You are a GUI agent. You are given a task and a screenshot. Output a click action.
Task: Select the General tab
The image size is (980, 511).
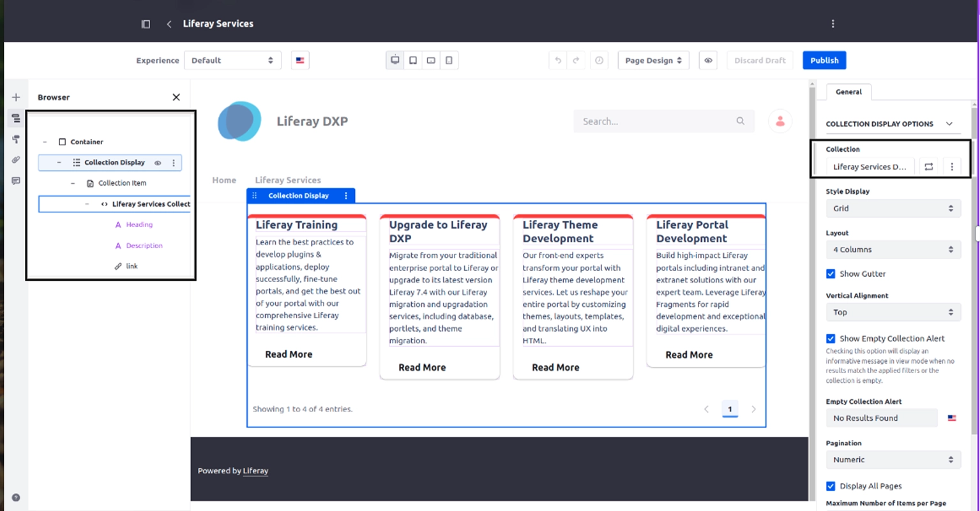[848, 92]
